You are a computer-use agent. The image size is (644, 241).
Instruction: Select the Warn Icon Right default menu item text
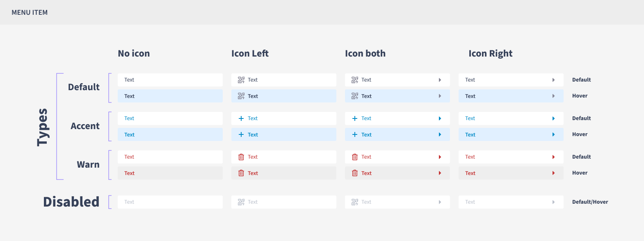470,157
